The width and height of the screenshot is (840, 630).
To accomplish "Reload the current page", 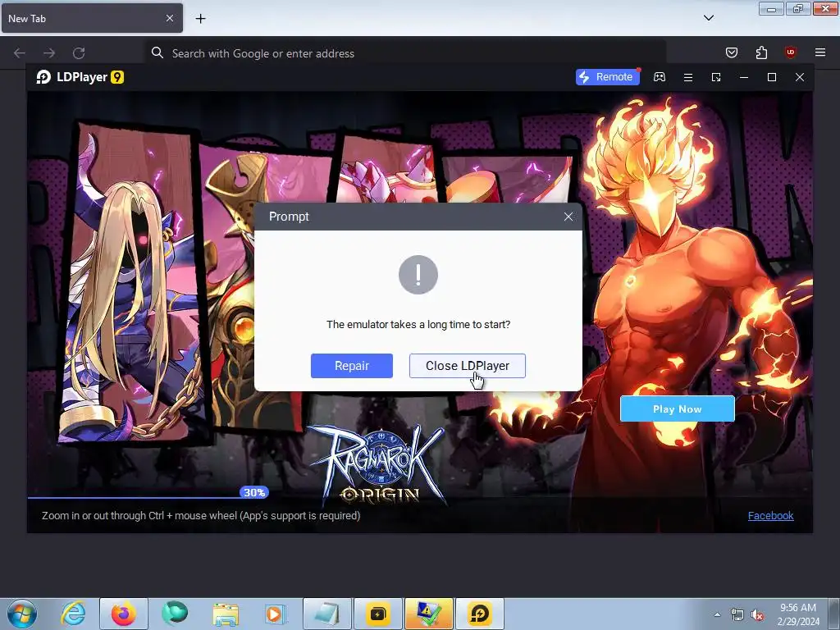I will (79, 53).
